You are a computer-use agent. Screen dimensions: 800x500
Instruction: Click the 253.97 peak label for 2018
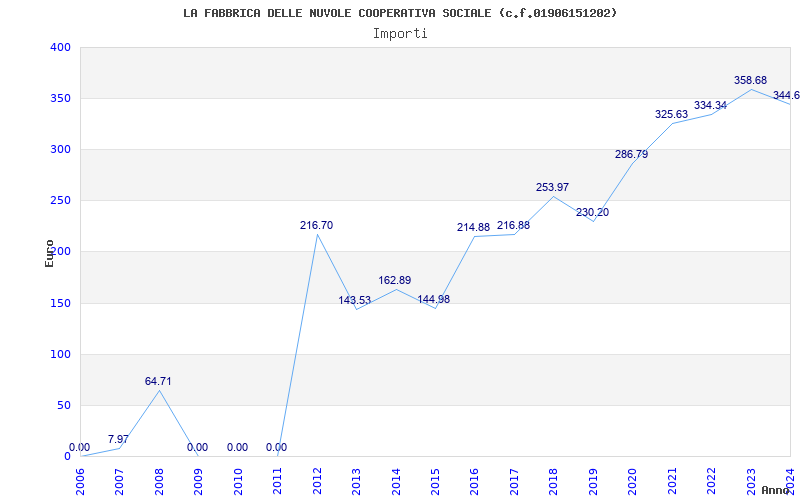[553, 188]
